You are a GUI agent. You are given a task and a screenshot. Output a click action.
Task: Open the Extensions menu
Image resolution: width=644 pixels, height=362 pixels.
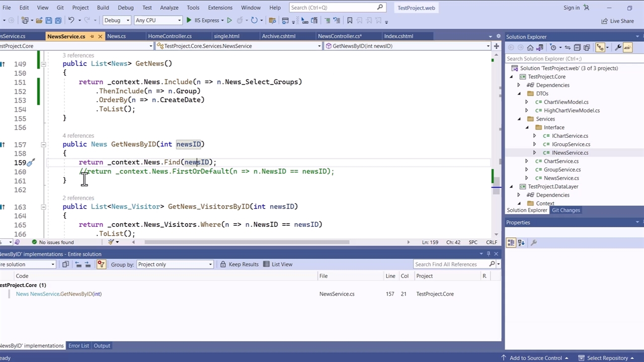coord(220,8)
